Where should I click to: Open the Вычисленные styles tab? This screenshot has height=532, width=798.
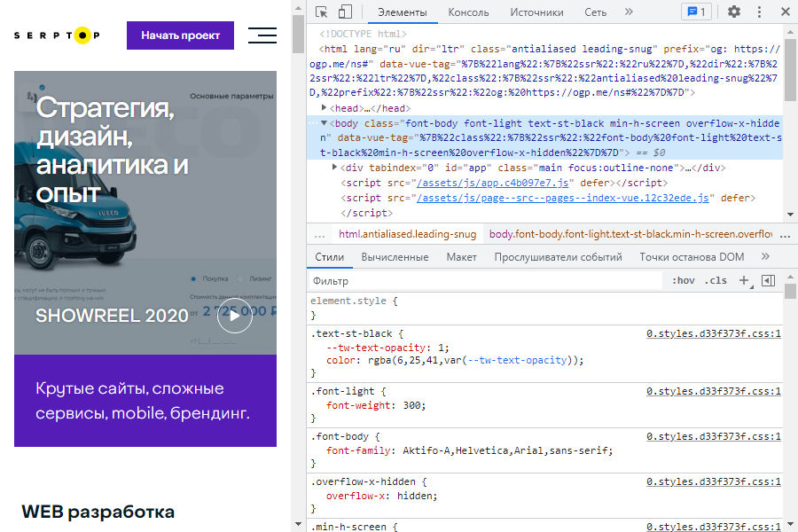coord(395,257)
